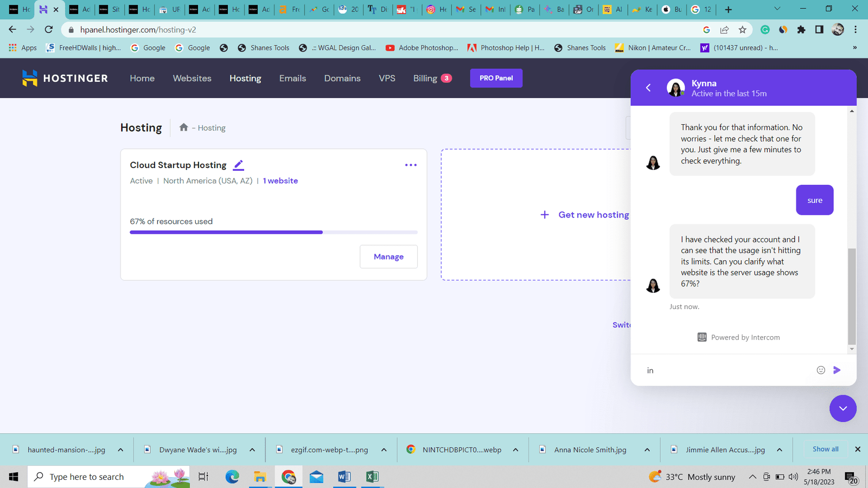
Task: Click the Manage button
Action: pyautogui.click(x=388, y=256)
